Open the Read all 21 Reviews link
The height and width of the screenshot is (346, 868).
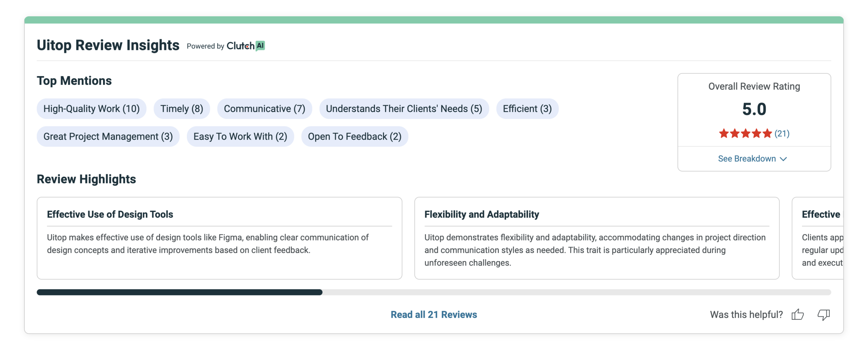pos(434,314)
